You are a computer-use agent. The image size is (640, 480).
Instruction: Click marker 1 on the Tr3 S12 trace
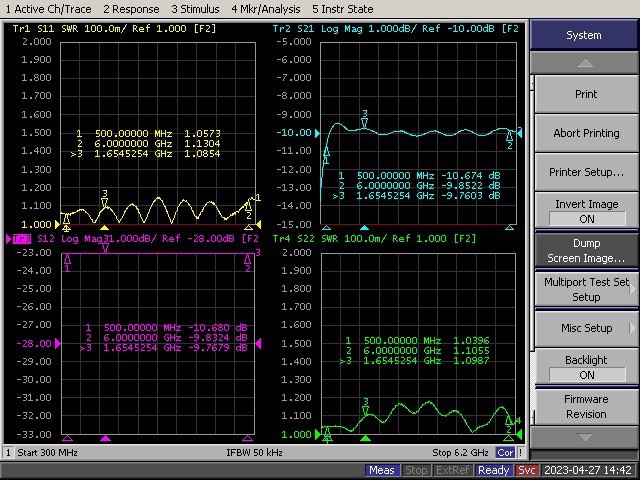pos(68,263)
